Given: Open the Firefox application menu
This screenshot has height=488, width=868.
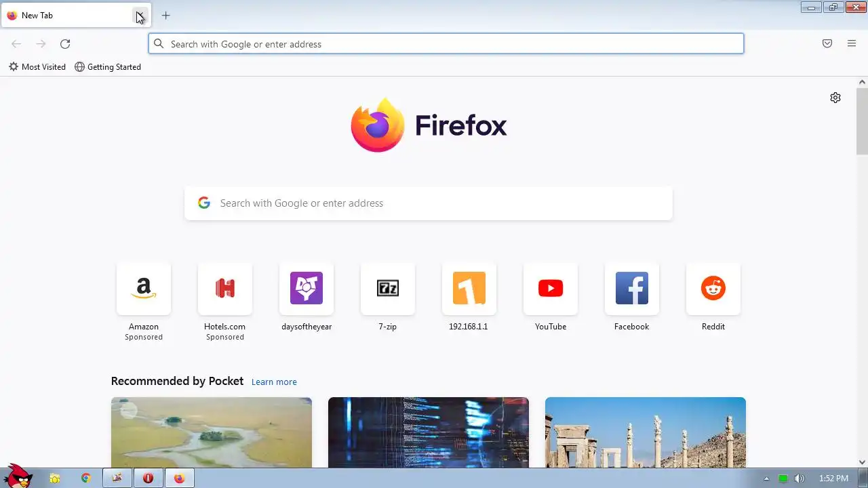Looking at the screenshot, I should tap(852, 44).
